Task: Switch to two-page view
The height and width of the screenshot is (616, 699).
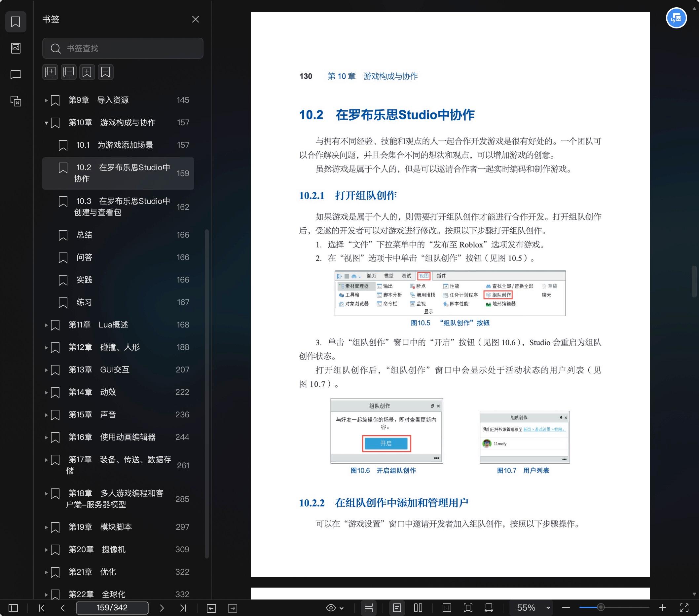Action: tap(418, 608)
